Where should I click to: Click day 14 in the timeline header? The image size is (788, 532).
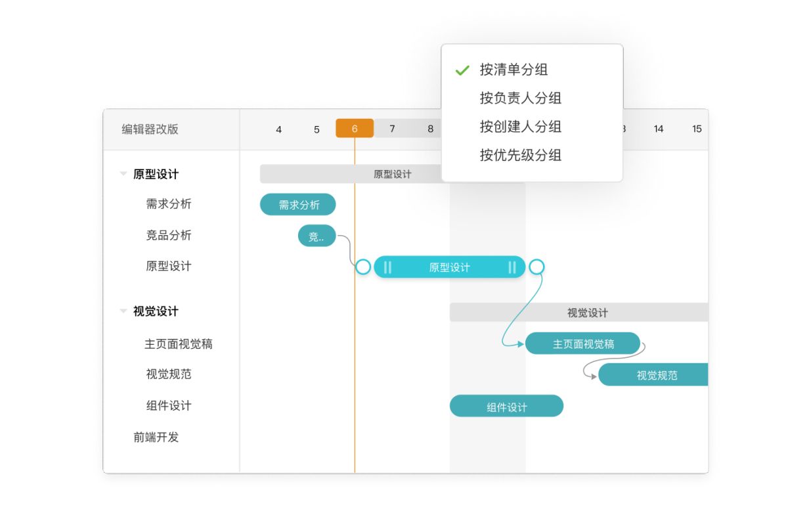click(x=659, y=129)
